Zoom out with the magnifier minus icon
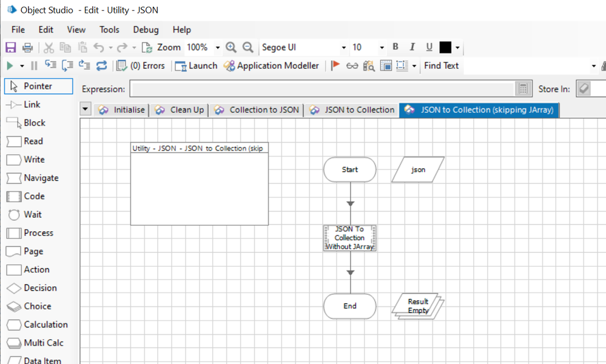This screenshot has width=606, height=364. pyautogui.click(x=247, y=47)
